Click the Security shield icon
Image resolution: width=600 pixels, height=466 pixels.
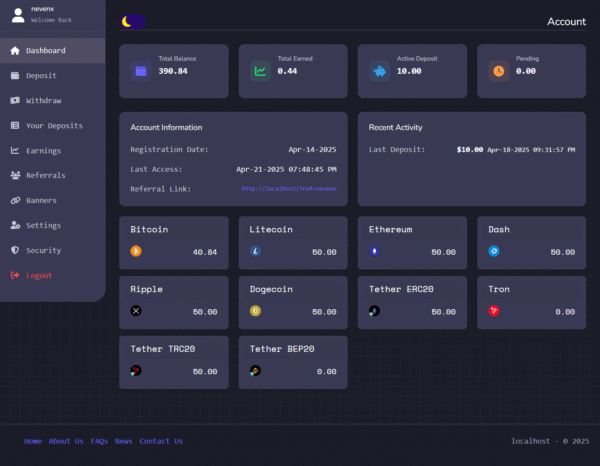click(x=15, y=250)
